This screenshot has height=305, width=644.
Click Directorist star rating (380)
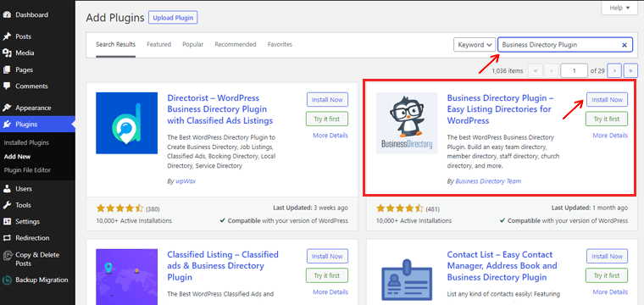(x=120, y=208)
